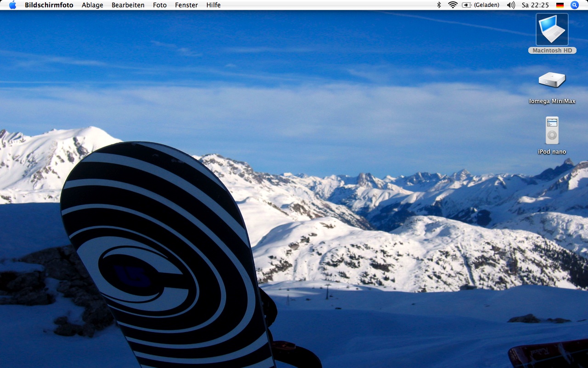Open the Fenster menu

(186, 5)
